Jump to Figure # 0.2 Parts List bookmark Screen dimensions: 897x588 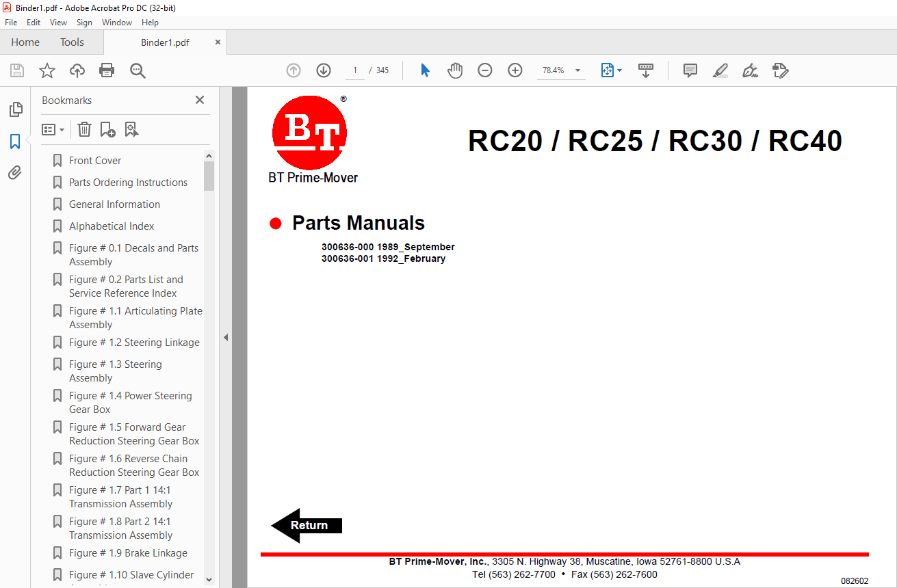point(126,286)
